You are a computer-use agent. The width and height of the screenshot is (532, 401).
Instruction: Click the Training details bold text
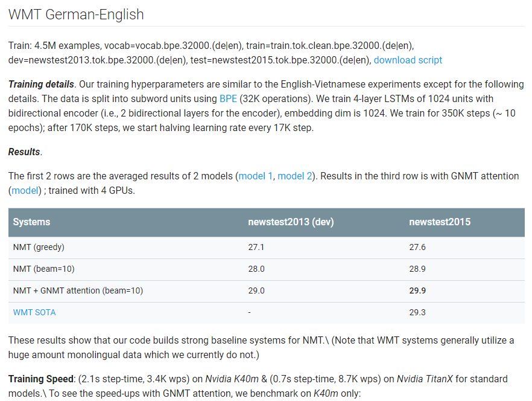pos(41,85)
